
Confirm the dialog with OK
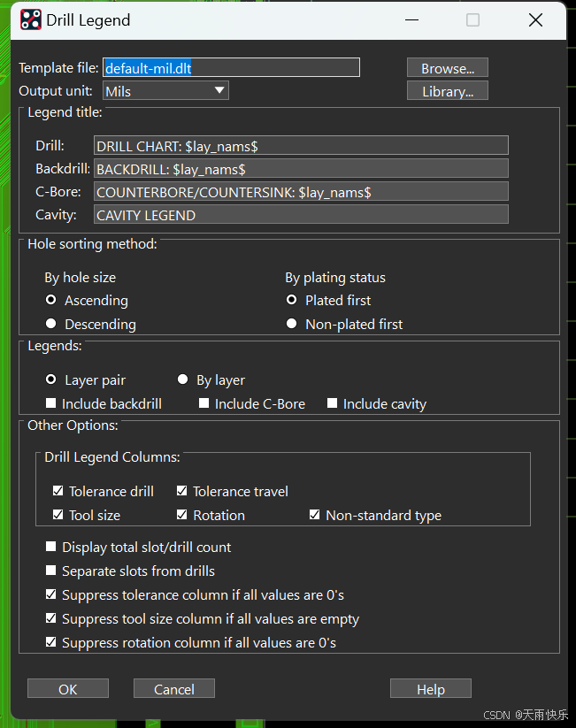click(x=68, y=688)
